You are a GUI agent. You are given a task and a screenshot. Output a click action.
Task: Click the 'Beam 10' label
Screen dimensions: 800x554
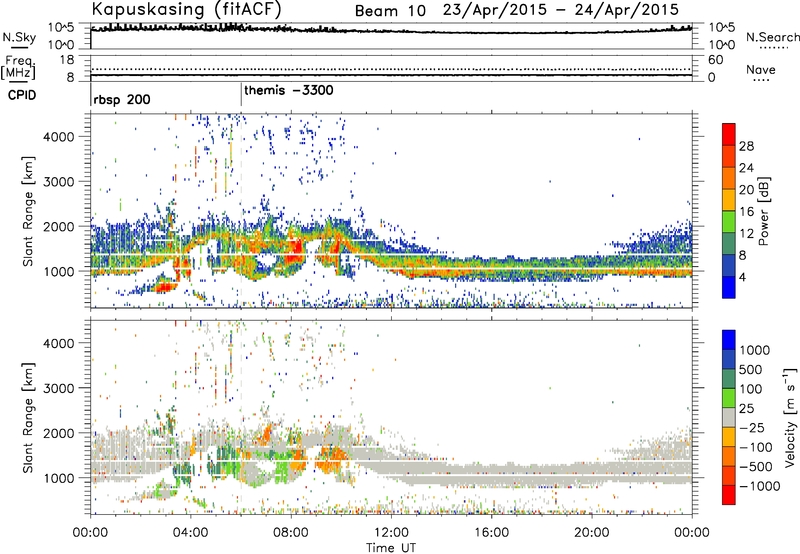pyautogui.click(x=390, y=11)
